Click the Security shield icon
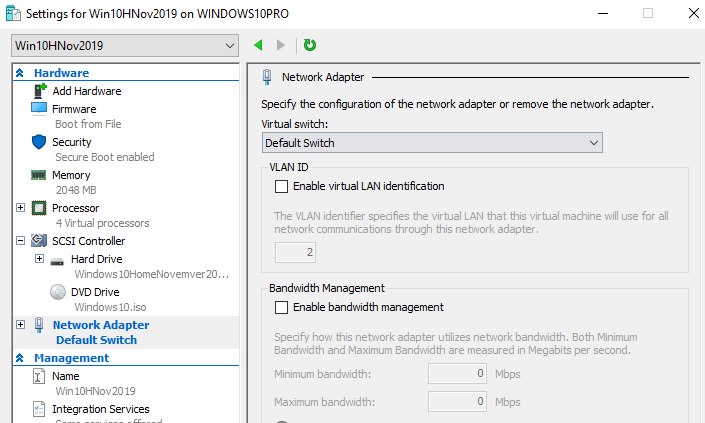Image resolution: width=705 pixels, height=423 pixels. (39, 142)
